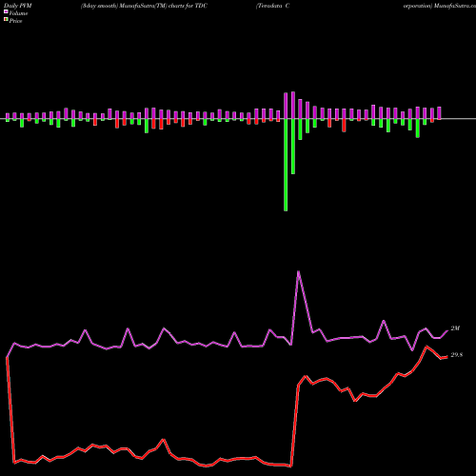Click the '(Teradata C' header text
This screenshot has height=476, width=476.
tap(273, 6)
